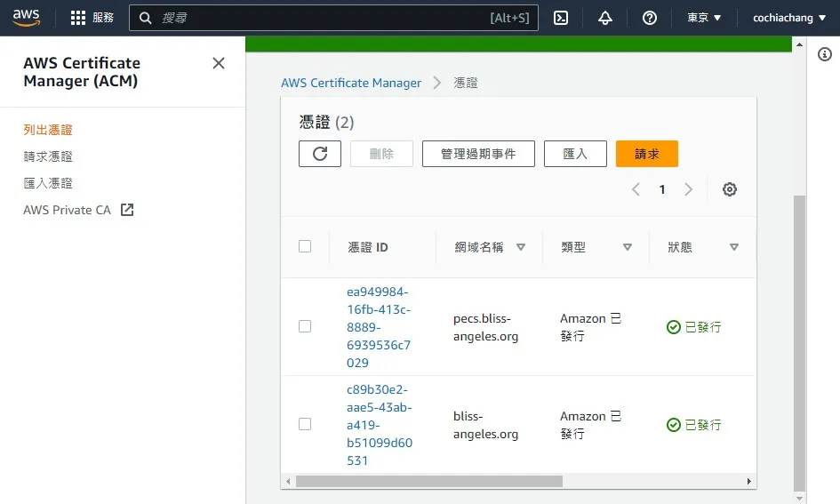Image resolution: width=840 pixels, height=504 pixels.
Task: Open the 服務 services menu label
Action: pos(103,18)
